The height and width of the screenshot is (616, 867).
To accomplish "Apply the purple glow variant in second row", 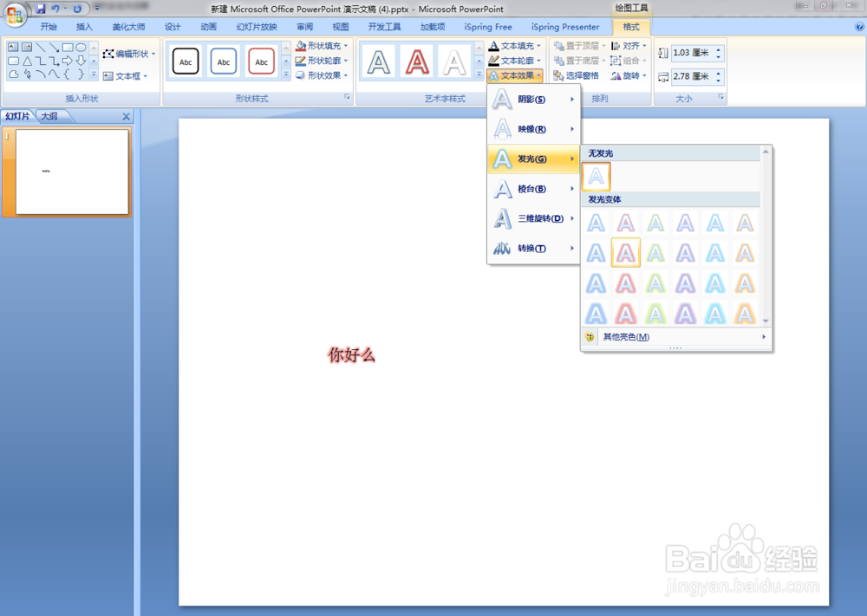I will [686, 253].
